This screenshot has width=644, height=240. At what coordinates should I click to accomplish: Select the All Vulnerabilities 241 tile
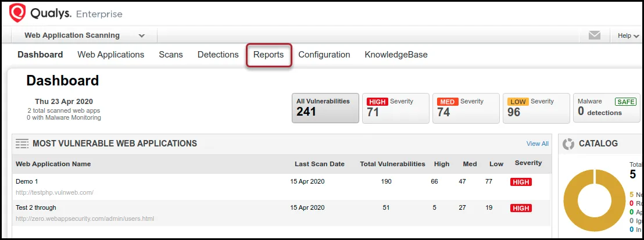pyautogui.click(x=325, y=108)
